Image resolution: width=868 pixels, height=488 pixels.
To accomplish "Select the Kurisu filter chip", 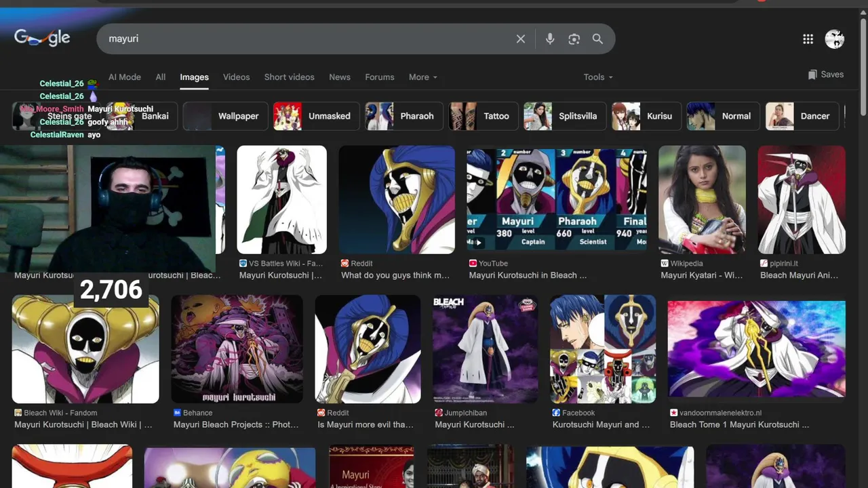I will click(646, 116).
